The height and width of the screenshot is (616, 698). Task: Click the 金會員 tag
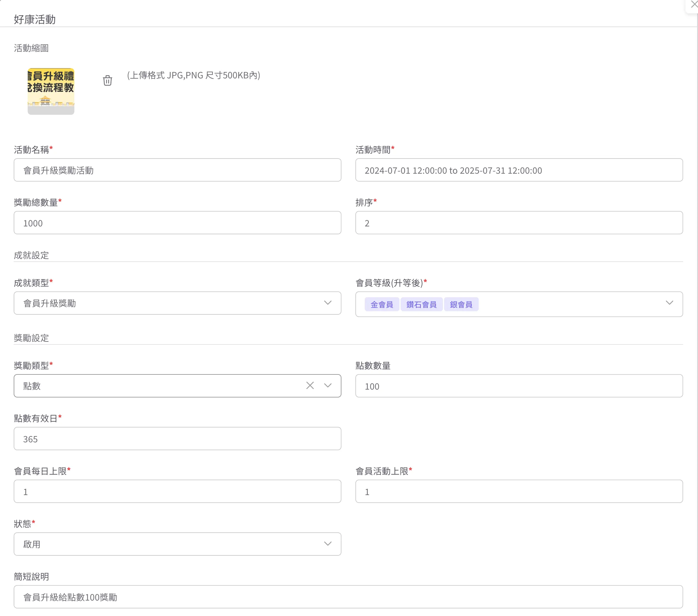pyautogui.click(x=381, y=305)
